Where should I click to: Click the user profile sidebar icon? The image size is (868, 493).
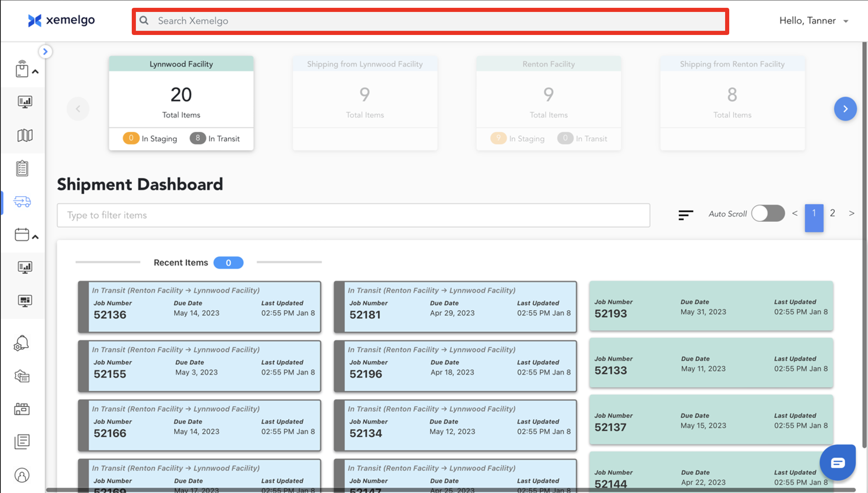(x=22, y=475)
